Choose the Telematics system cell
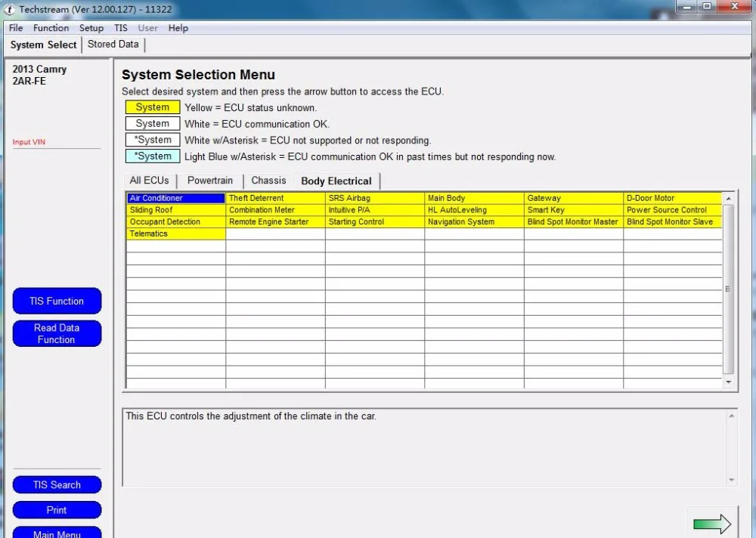The width and height of the screenshot is (756, 538). (175, 234)
